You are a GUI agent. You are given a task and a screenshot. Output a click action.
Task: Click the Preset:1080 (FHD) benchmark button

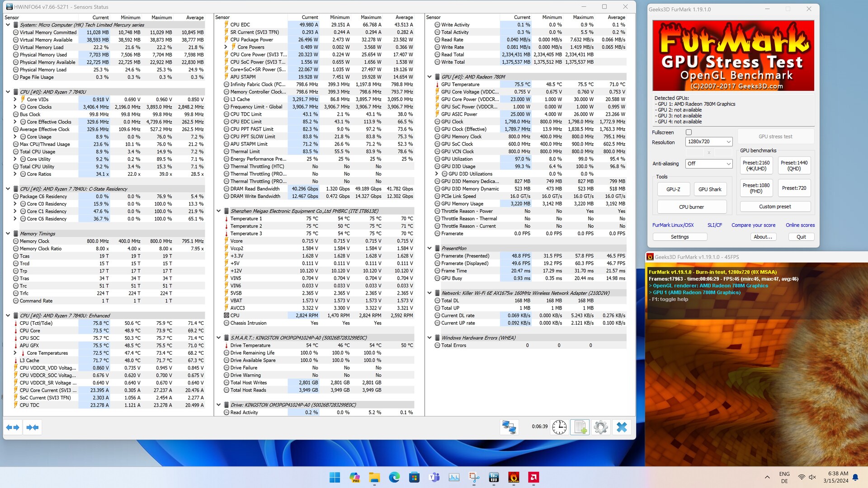(x=756, y=188)
